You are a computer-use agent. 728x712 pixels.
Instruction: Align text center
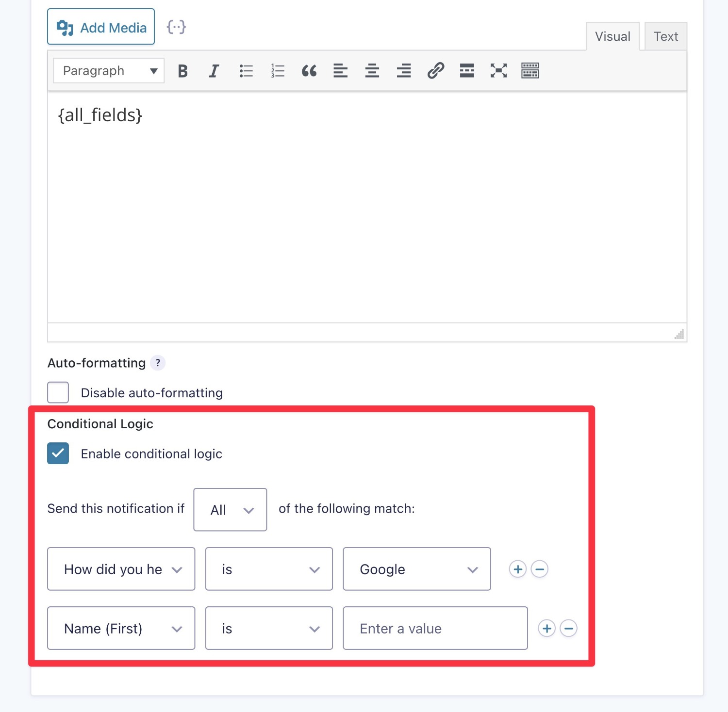(x=372, y=71)
